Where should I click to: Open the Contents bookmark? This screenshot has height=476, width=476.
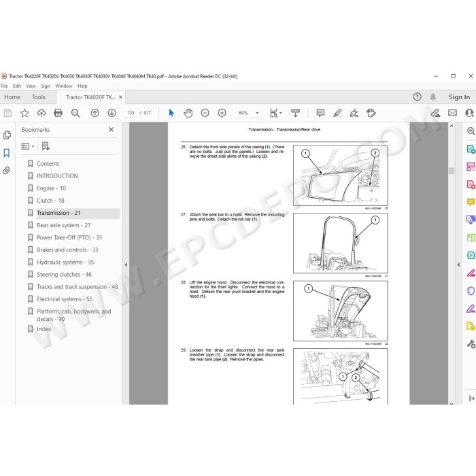48,164
